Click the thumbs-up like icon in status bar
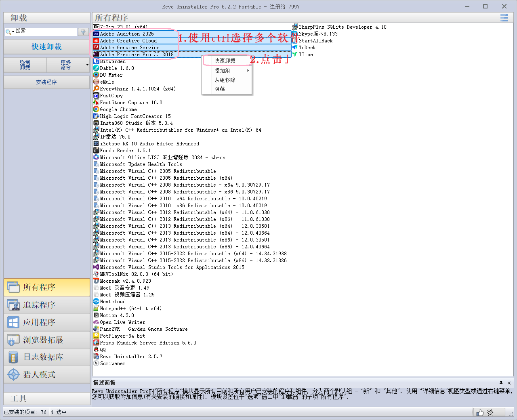 tap(480, 412)
